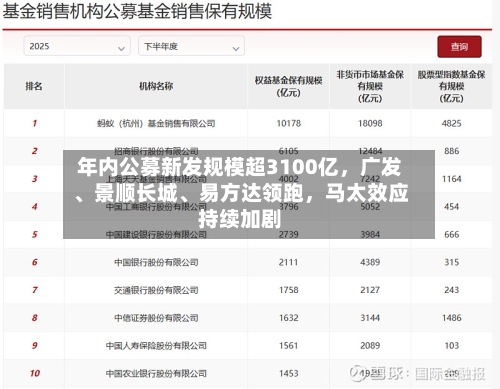Click value 1632 in the table
The width and height of the screenshot is (500, 389).
[x=289, y=318]
